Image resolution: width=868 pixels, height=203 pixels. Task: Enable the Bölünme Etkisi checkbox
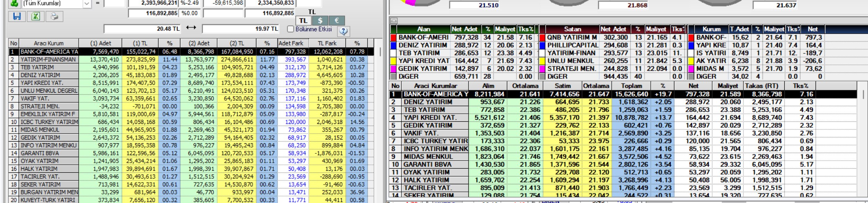pos(291,29)
